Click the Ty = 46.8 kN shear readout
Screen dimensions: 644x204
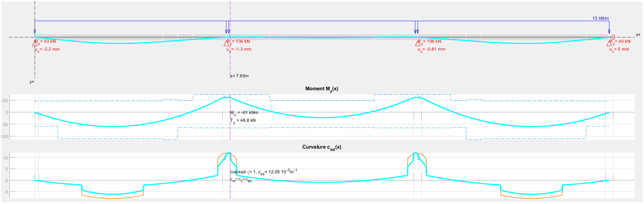click(243, 121)
